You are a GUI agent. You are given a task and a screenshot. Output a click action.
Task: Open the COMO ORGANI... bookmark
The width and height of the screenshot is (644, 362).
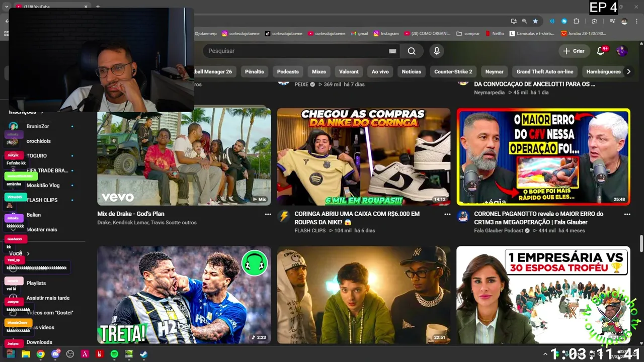coord(427,34)
